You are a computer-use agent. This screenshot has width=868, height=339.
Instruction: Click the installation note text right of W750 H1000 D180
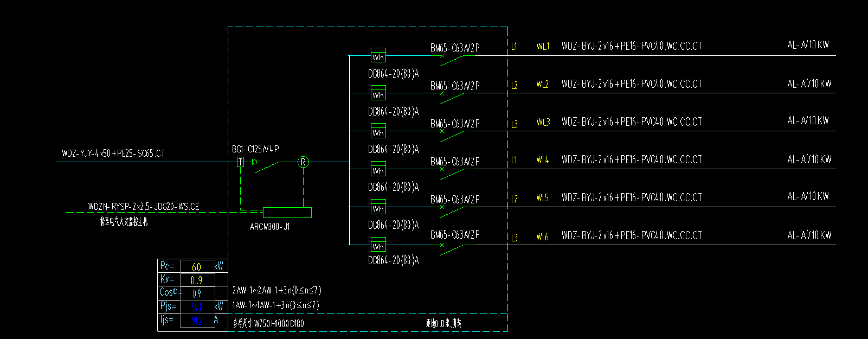[x=443, y=323]
